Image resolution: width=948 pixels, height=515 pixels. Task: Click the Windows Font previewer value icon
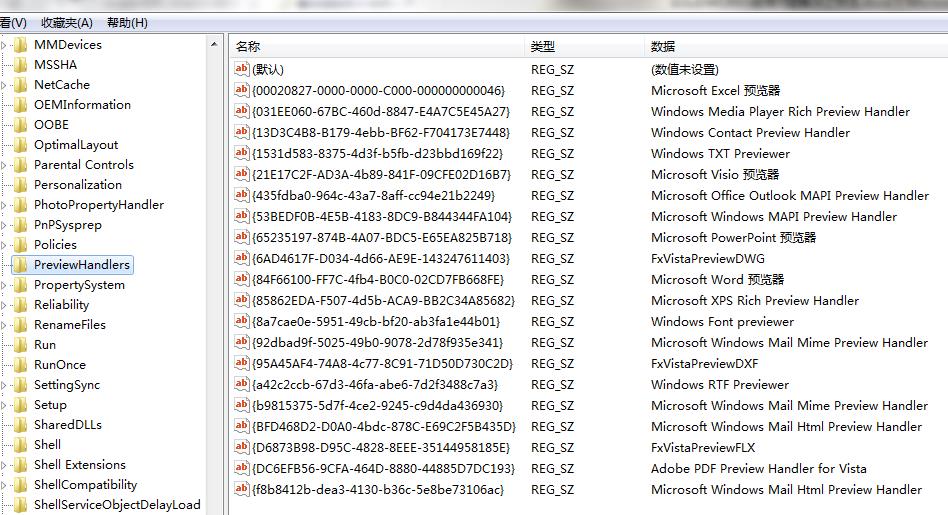click(241, 321)
